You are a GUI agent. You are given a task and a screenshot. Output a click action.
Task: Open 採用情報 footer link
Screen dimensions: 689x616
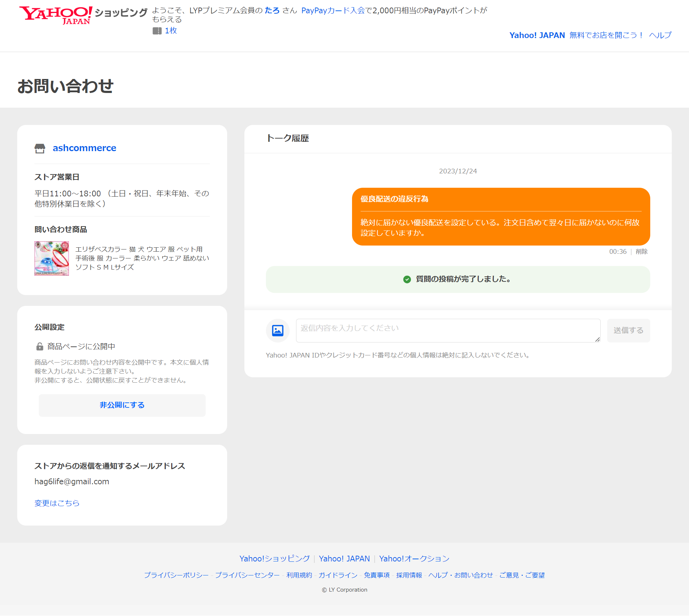point(409,575)
